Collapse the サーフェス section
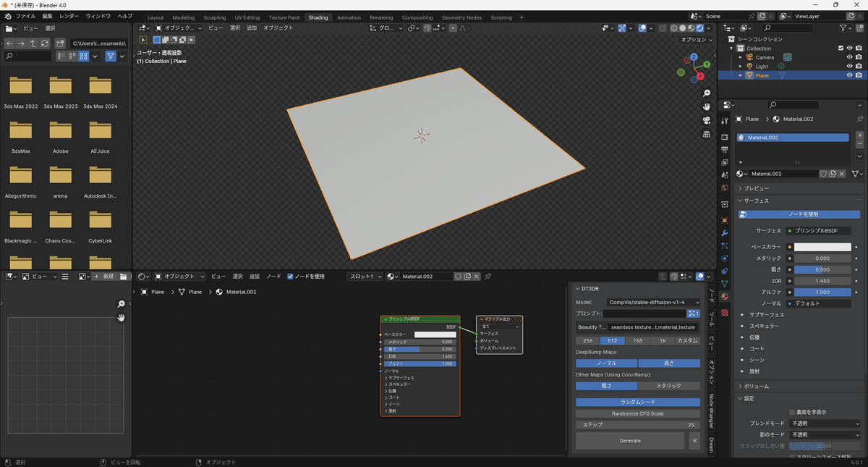This screenshot has height=467, width=868. 757,200
